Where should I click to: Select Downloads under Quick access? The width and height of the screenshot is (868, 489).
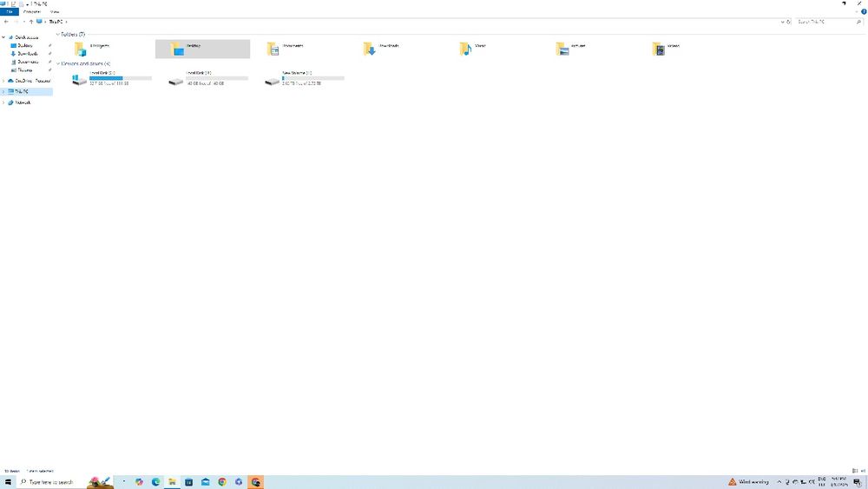coord(28,54)
